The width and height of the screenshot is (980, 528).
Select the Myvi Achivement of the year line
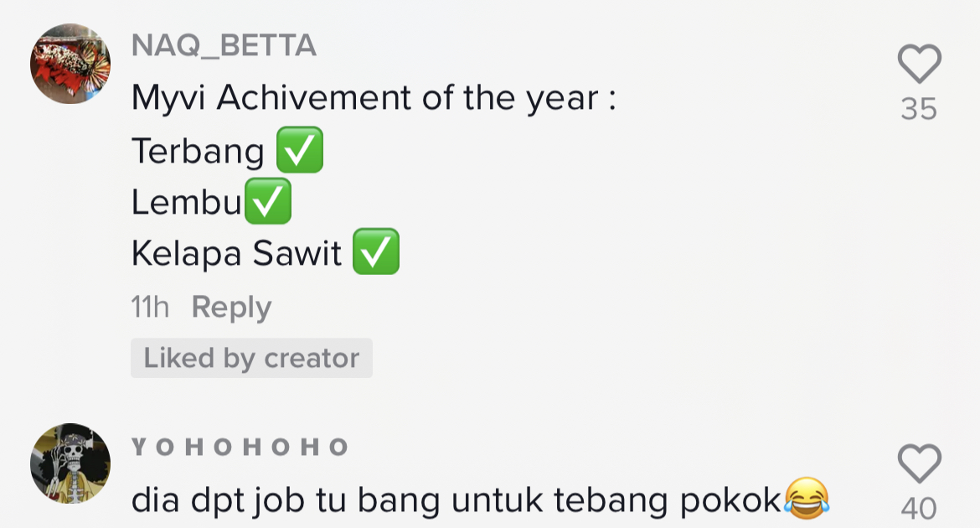coord(374,100)
